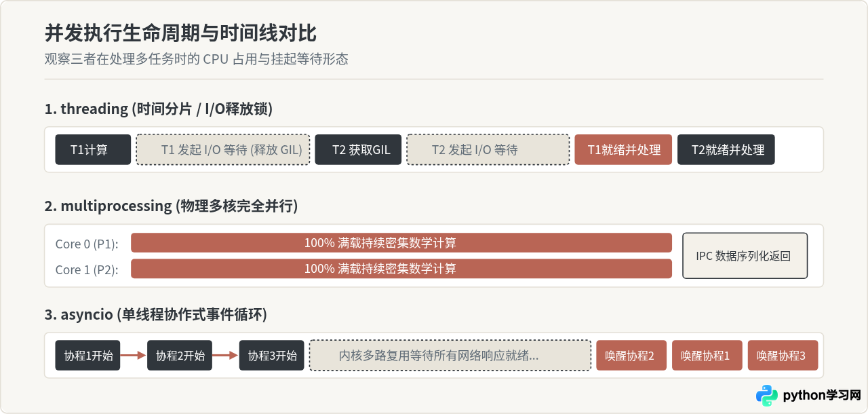The image size is (868, 414).
Task: Select the 协程3开始 block
Action: pos(272,355)
